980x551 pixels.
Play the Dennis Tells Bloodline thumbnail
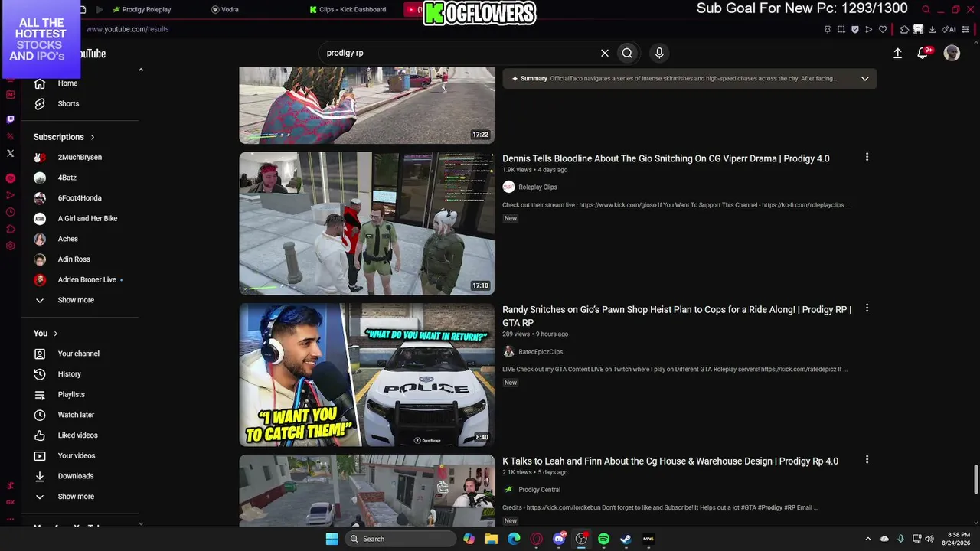(x=367, y=223)
